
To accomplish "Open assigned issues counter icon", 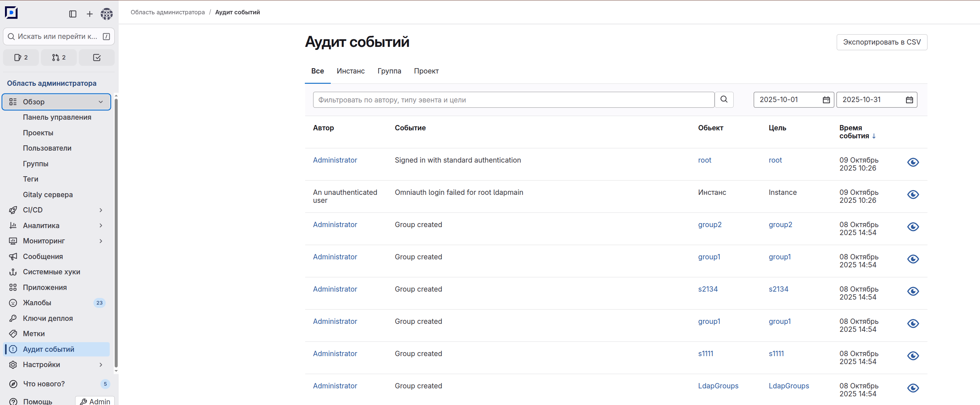I will pos(21,58).
